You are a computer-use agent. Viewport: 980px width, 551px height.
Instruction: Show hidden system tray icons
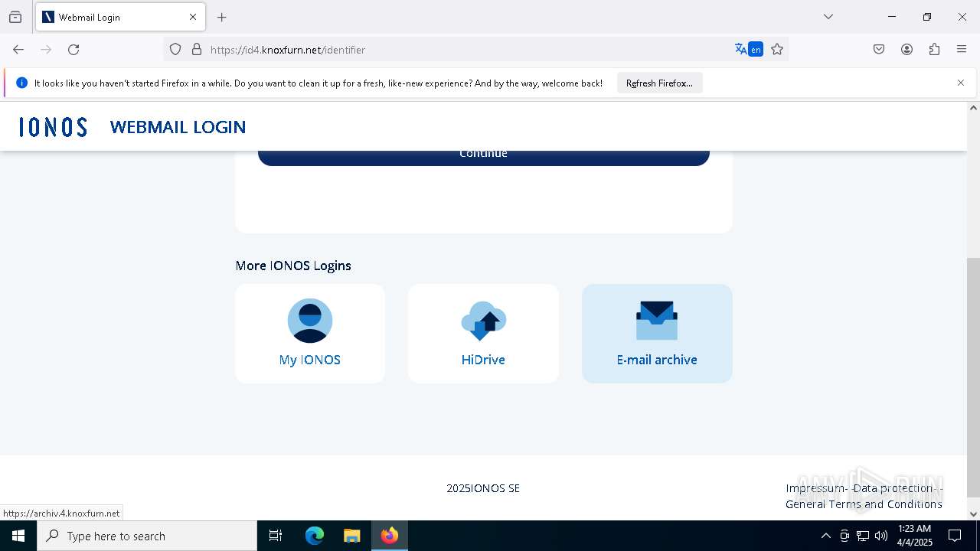pyautogui.click(x=825, y=536)
